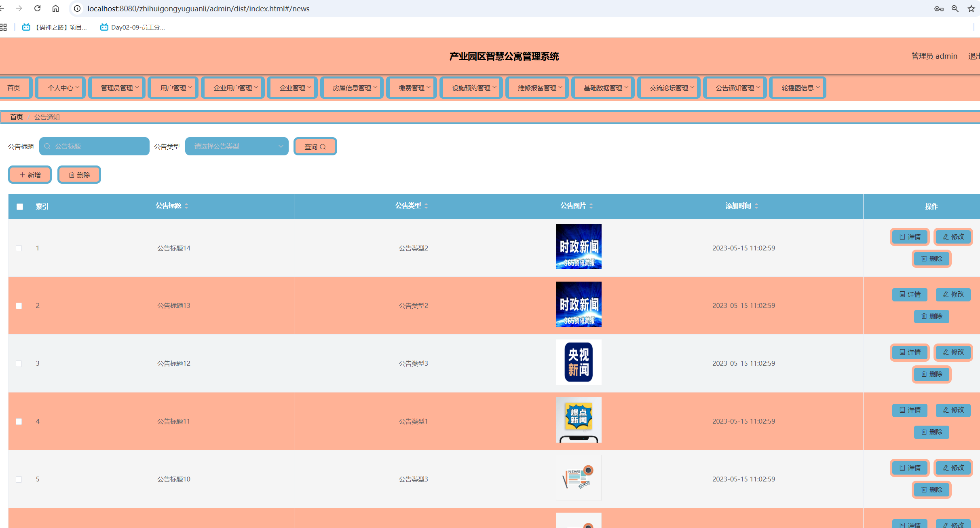Viewport: 980px width, 528px height.
Task: Sort table by 公告标题 column arrows
Action: tap(186, 206)
